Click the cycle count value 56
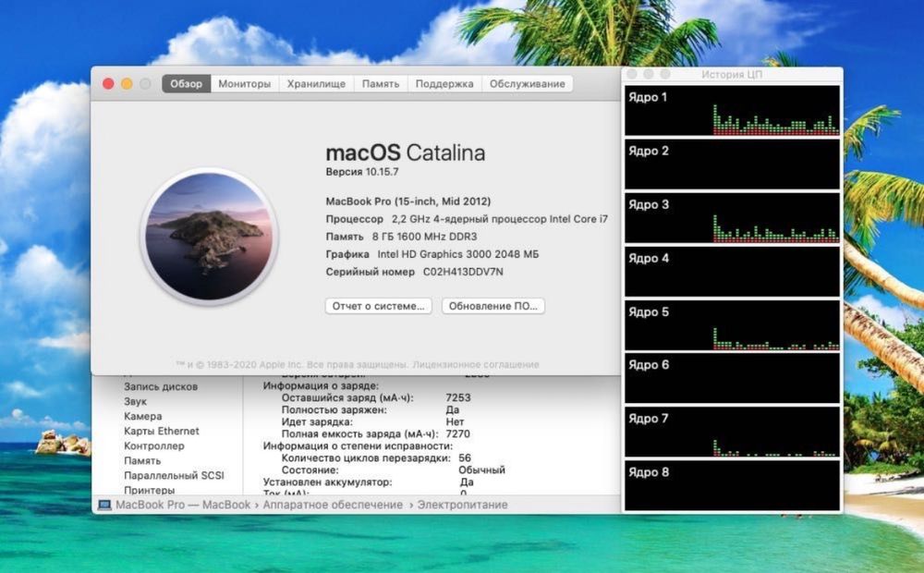This screenshot has width=924, height=573. point(465,458)
